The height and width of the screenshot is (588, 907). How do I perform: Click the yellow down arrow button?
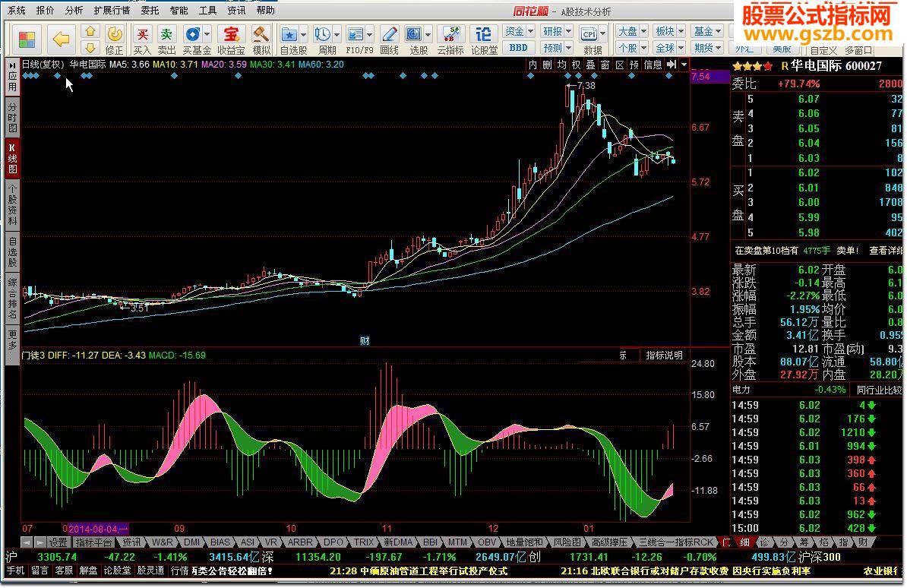click(90, 47)
